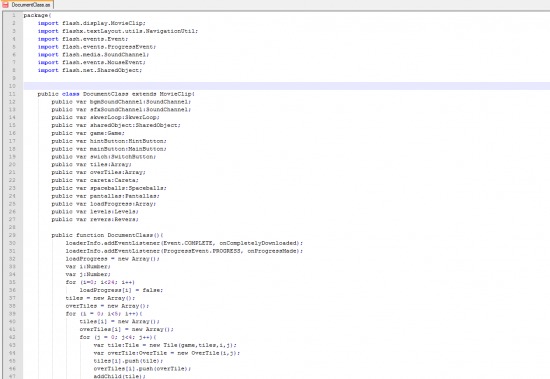Click the levels:Levels declaration line
The width and height of the screenshot is (550, 379).
95,212
